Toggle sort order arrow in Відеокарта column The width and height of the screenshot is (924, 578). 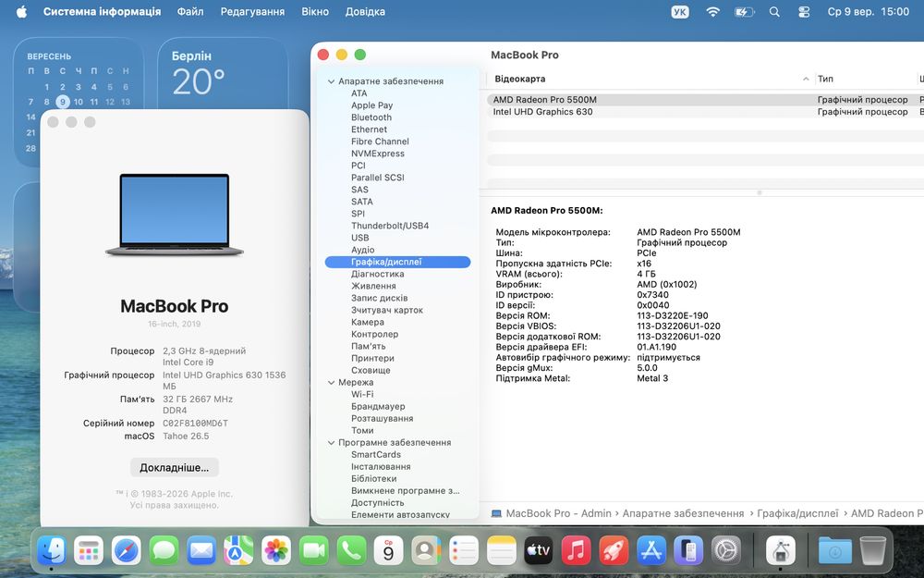pyautogui.click(x=806, y=79)
